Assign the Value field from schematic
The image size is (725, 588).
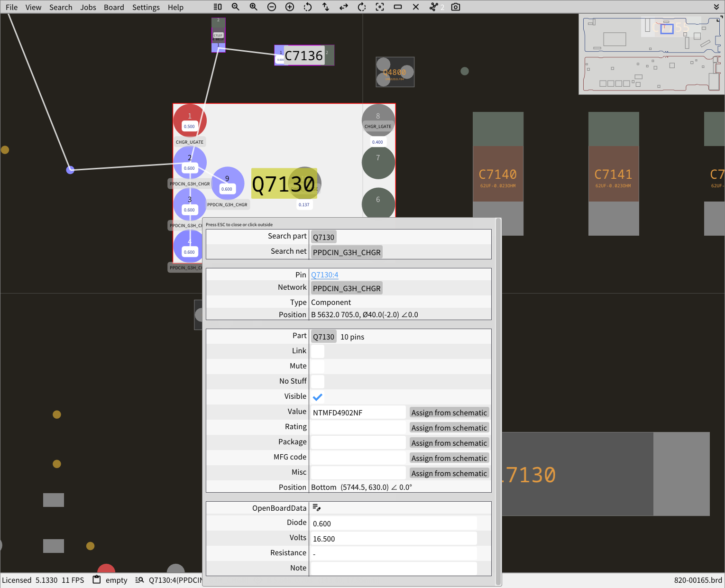pyautogui.click(x=449, y=412)
